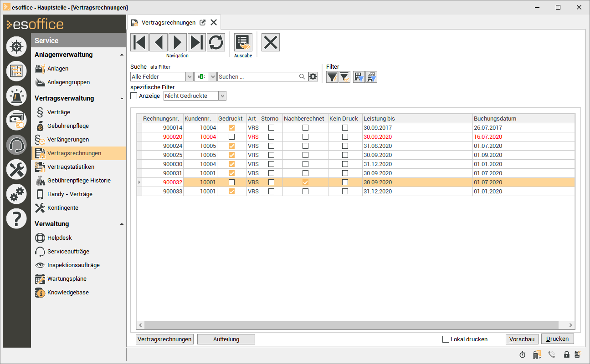Close the Vertragsrechnungen tab
The width and height of the screenshot is (590, 364).
click(214, 22)
